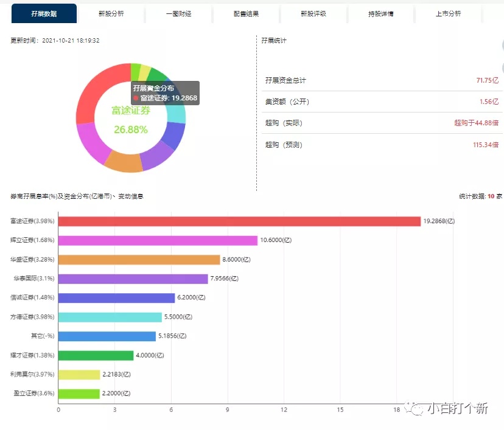
Task: Click the 盈立证券(3.6%) axis label
Action: click(34, 393)
